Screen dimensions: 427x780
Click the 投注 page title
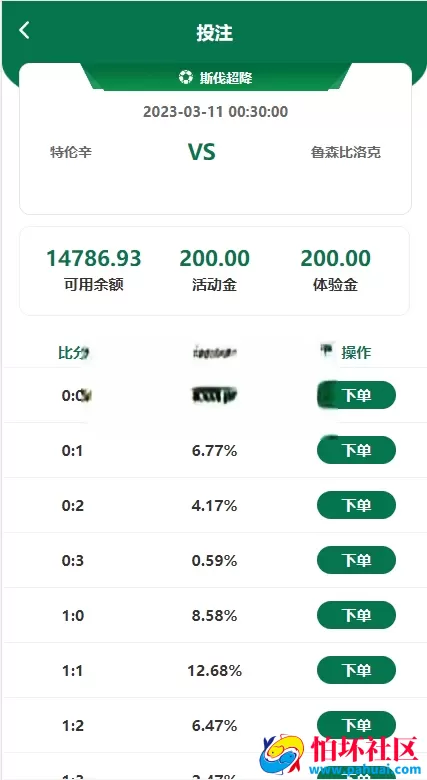click(x=214, y=33)
